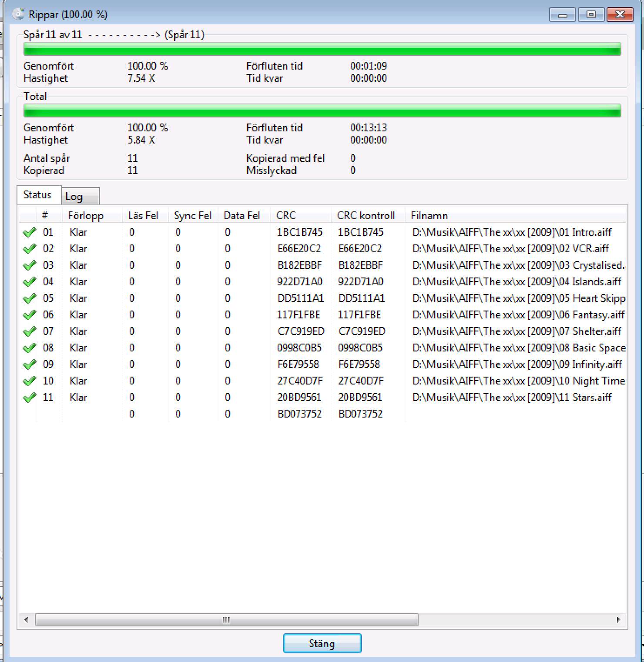Screen dimensions: 644x662
Task: Click CRC value 117F1FBE in CRC column
Action: [x=299, y=315]
